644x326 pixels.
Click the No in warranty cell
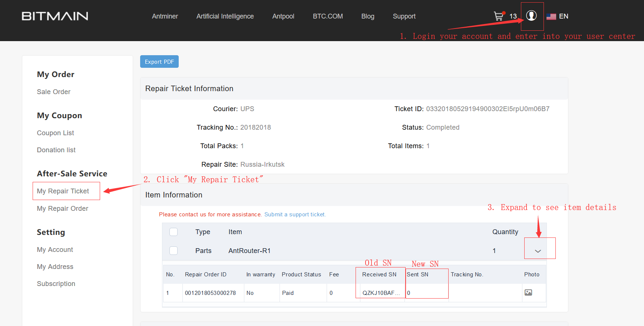coord(250,293)
